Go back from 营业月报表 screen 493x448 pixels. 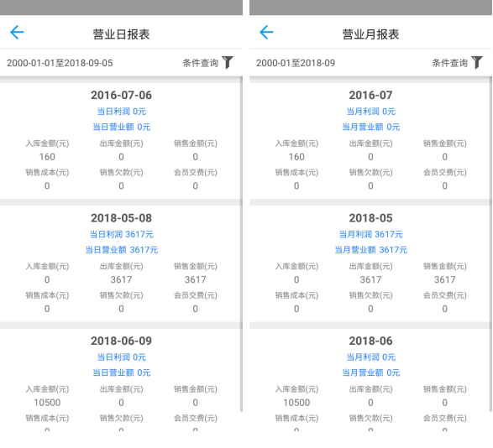266,33
